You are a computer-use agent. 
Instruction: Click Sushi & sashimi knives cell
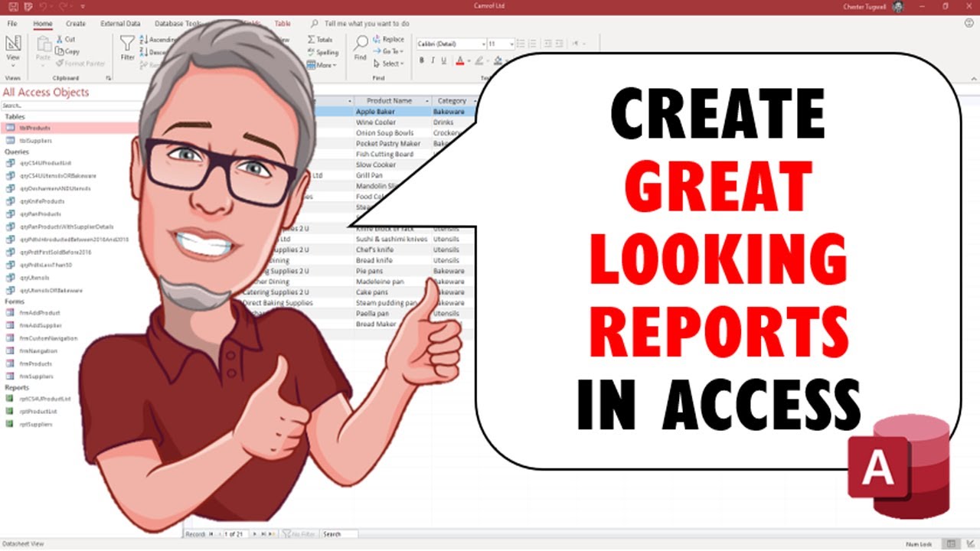393,239
